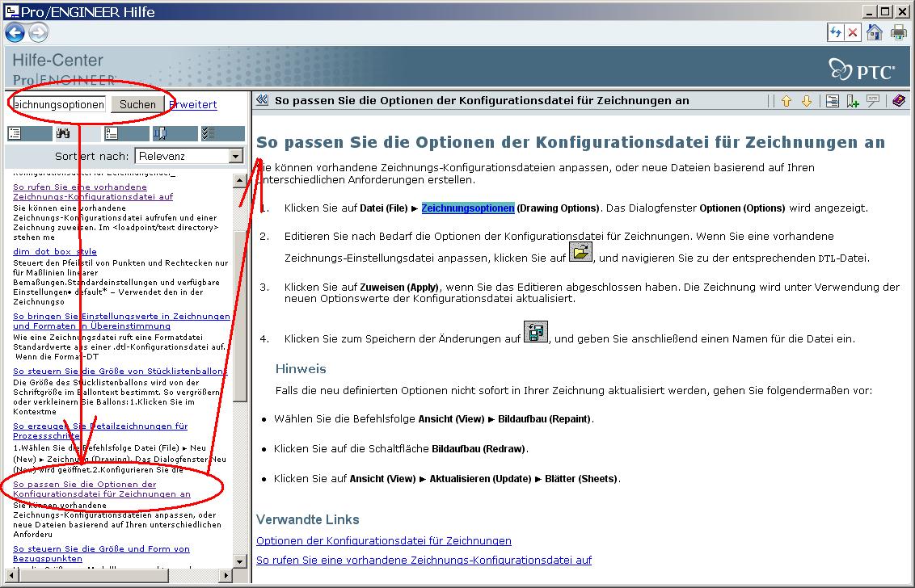Viewport: 915px width, 588px height.
Task: Click the Suchen button
Action: click(x=137, y=104)
